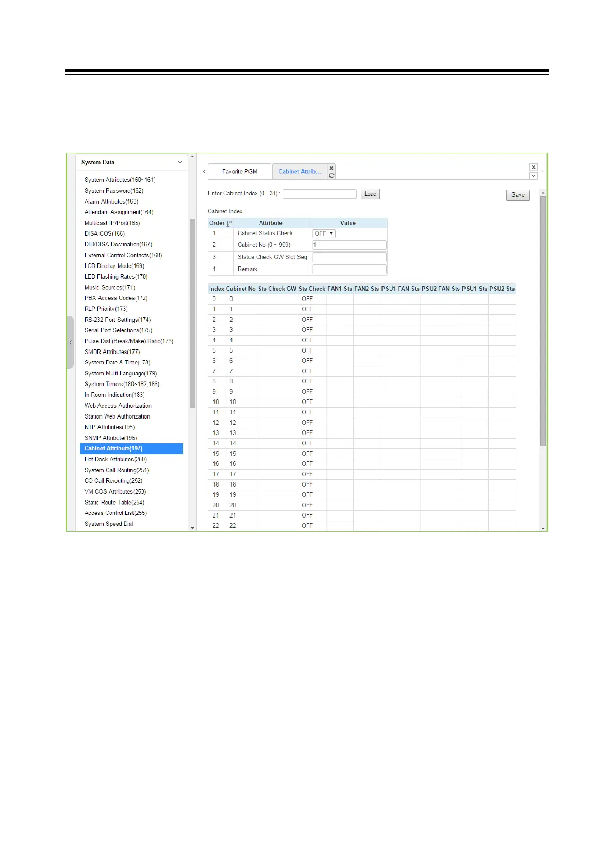Click the main panel scrollbar thumb
This screenshot has height=868, width=614.
[x=543, y=321]
